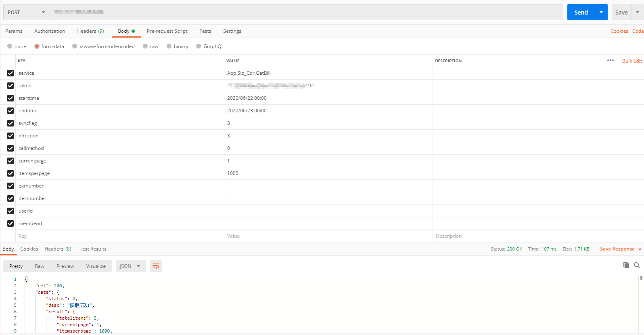Screen dimensions: 644x335
Task: Expand the Send button dropdown arrow
Action: (x=601, y=13)
